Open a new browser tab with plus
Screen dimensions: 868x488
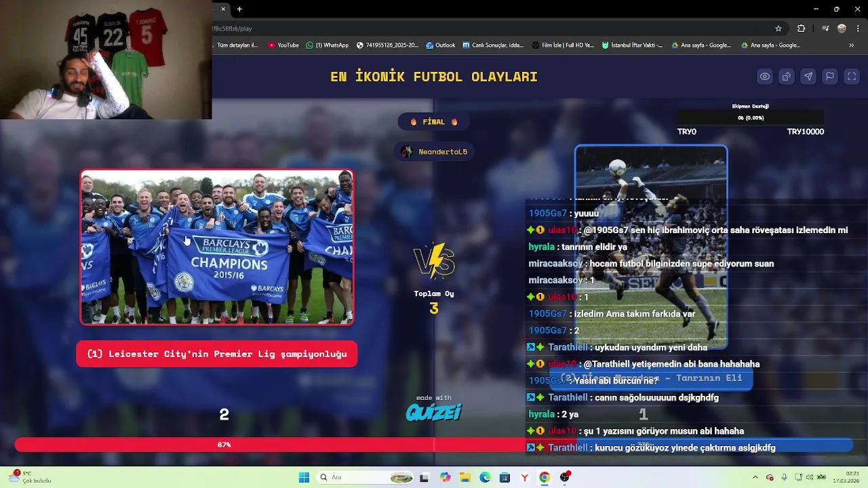(x=239, y=9)
